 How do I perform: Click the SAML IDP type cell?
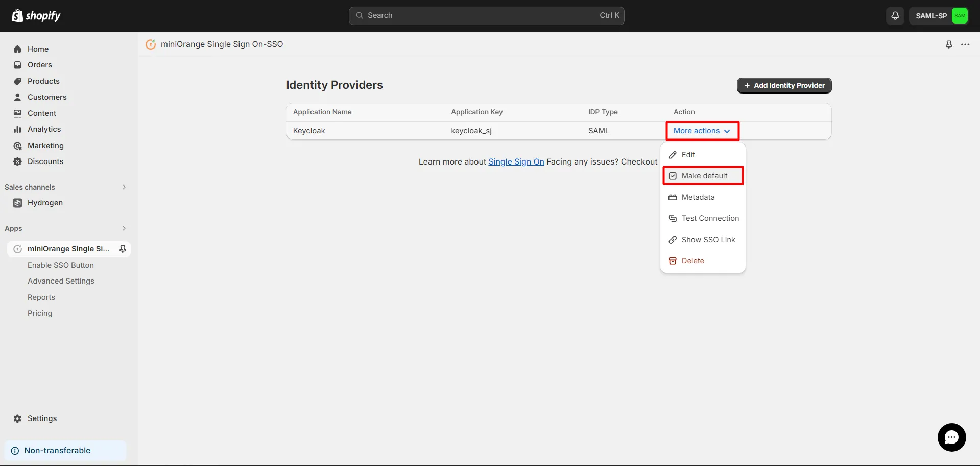coord(599,131)
